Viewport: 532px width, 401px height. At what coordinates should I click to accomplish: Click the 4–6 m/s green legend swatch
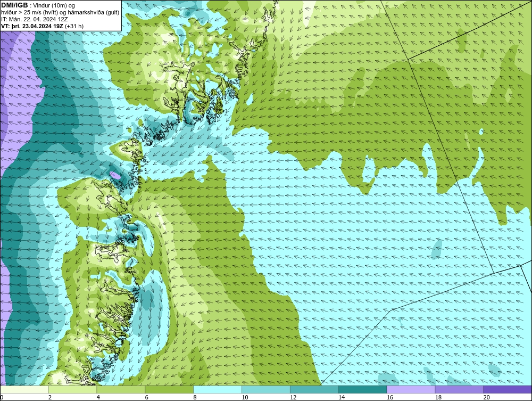pos(121,389)
